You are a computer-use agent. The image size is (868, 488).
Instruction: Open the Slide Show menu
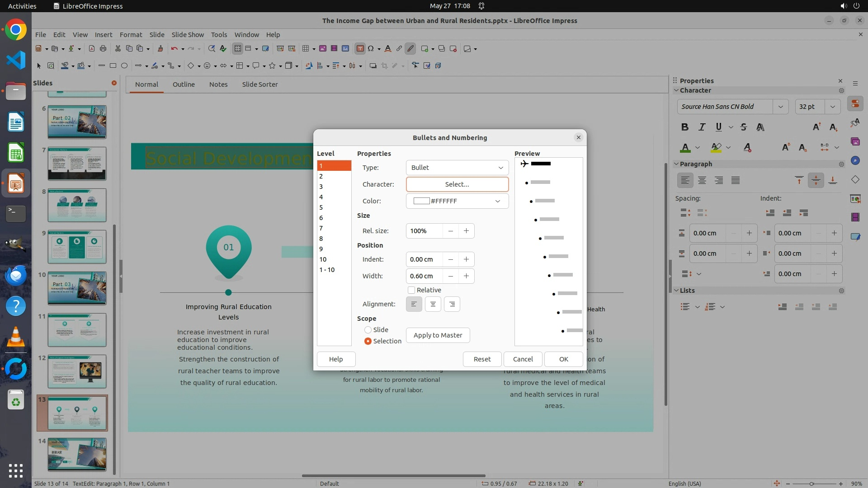[188, 35]
